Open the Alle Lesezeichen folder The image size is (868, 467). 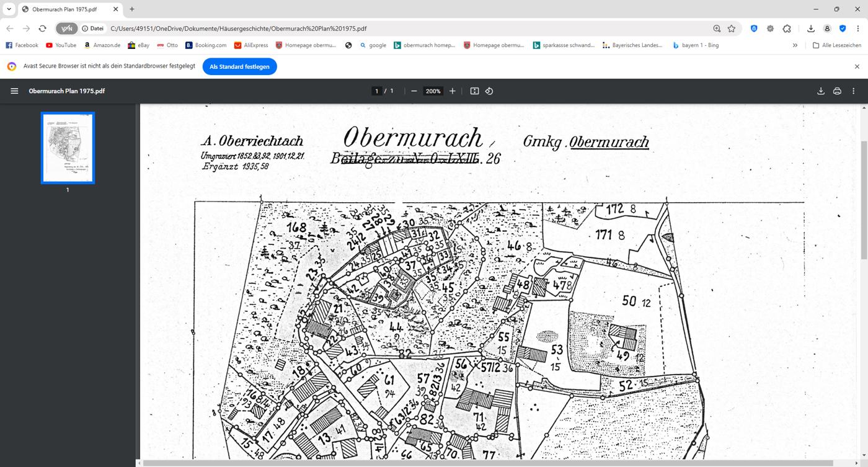[x=837, y=45]
